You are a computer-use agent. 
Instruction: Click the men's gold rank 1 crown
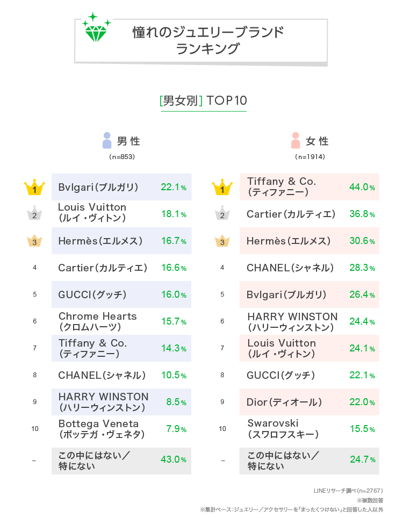34,188
